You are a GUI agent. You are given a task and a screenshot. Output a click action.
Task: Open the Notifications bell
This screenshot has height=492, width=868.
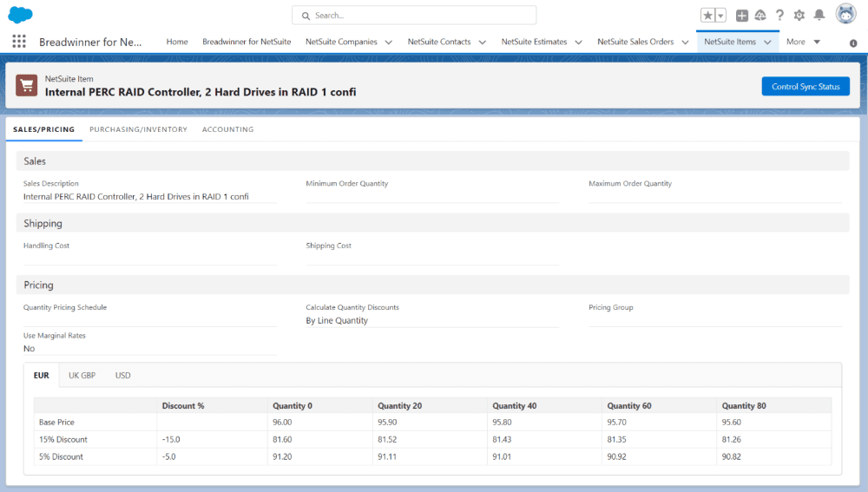(819, 16)
